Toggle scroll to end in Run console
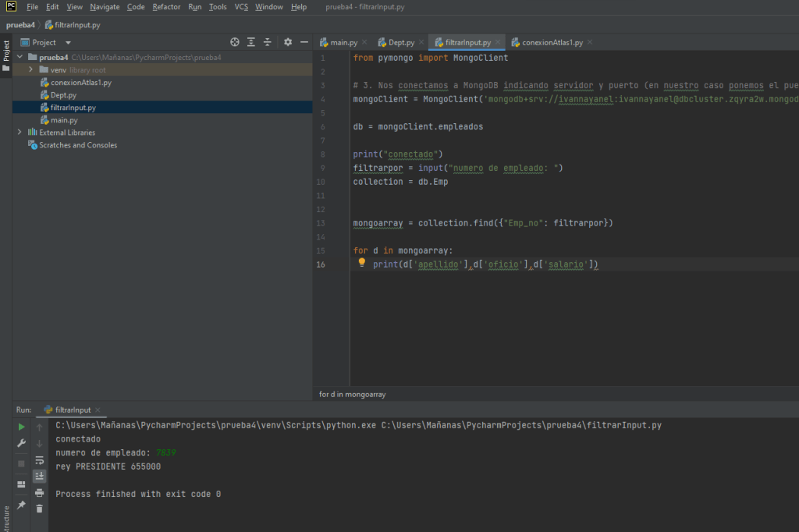 tap(39, 476)
